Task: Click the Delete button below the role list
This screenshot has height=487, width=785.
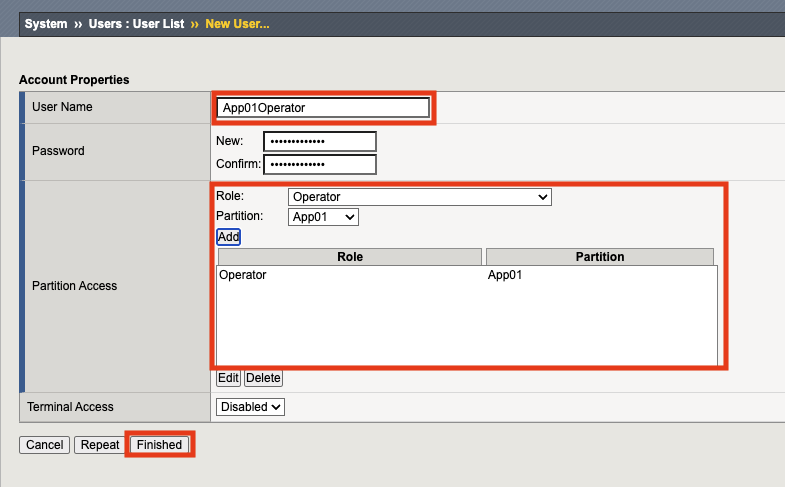Action: tap(263, 378)
